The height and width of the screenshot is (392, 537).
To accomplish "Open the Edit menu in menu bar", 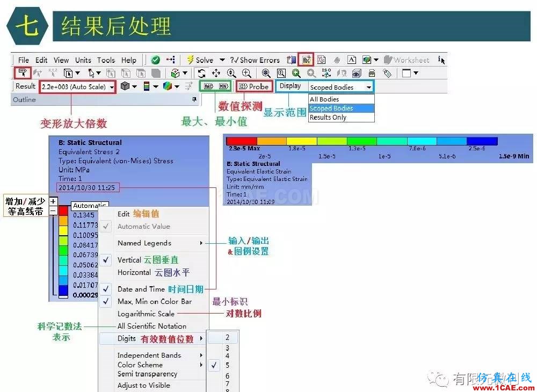I will [x=41, y=60].
